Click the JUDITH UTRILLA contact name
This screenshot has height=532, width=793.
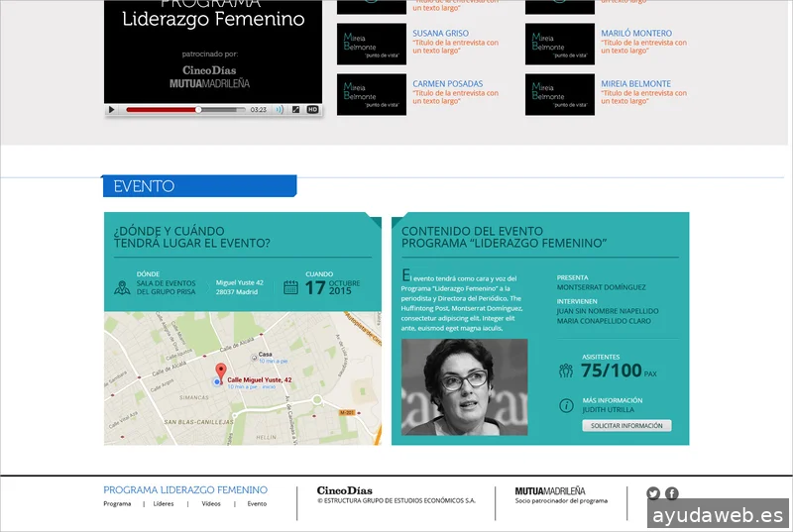tap(608, 410)
